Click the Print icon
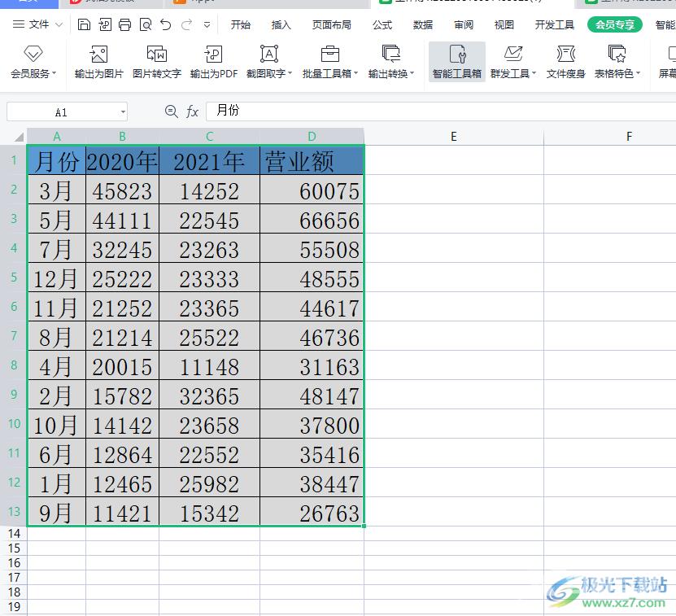 (125, 24)
